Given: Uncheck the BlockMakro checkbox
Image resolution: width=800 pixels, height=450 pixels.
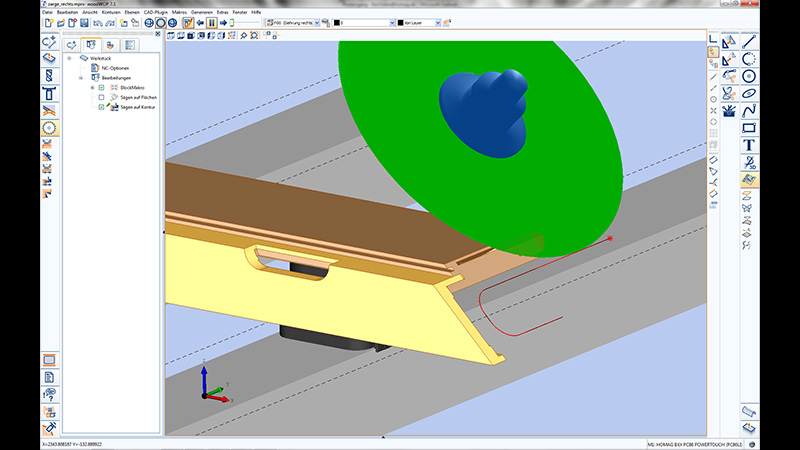Looking at the screenshot, I should (101, 88).
